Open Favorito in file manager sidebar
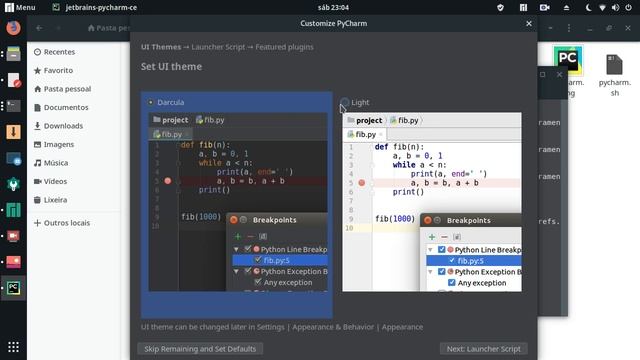 (x=53, y=70)
